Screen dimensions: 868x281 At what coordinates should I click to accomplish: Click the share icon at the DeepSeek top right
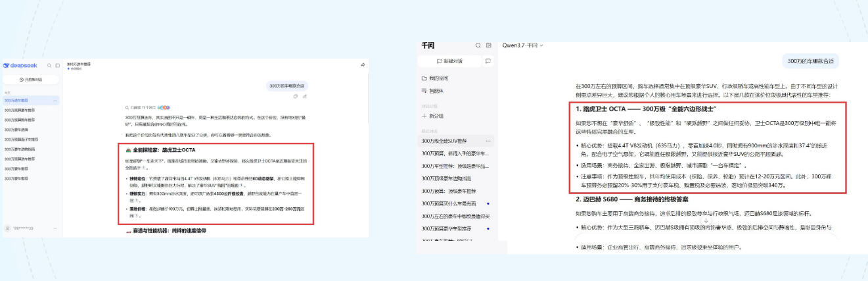tap(363, 64)
